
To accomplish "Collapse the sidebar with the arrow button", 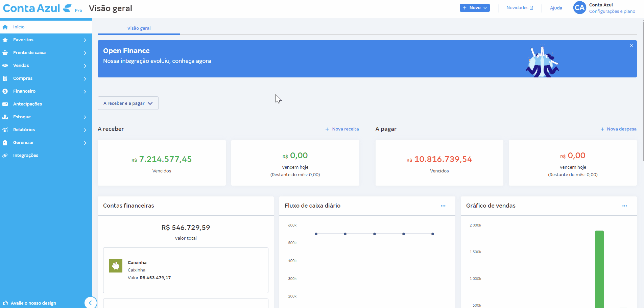I will [90, 303].
